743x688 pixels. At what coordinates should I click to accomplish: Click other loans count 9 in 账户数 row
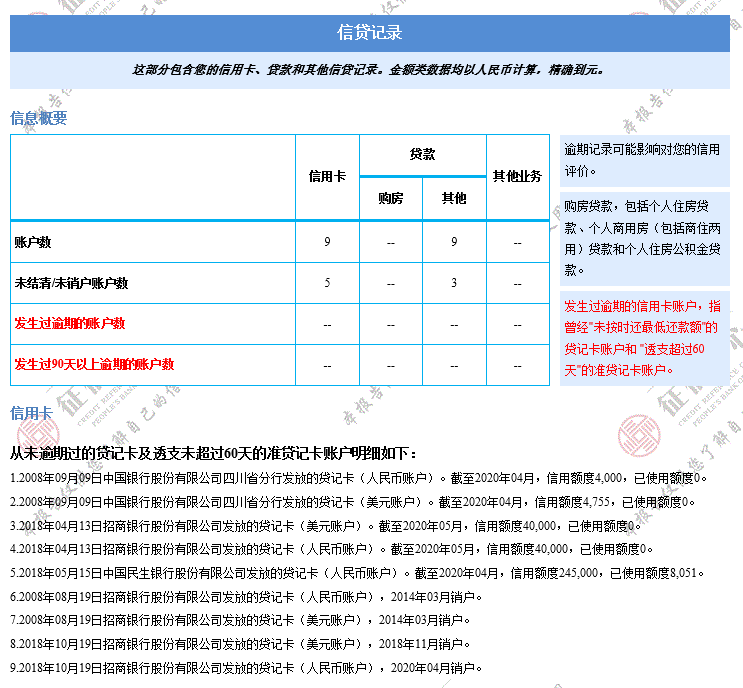(454, 242)
